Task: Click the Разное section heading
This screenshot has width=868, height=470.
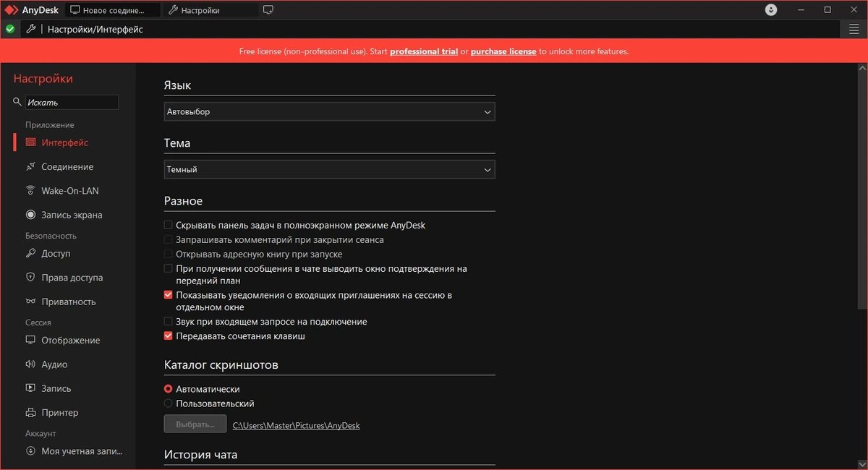Action: (184, 201)
